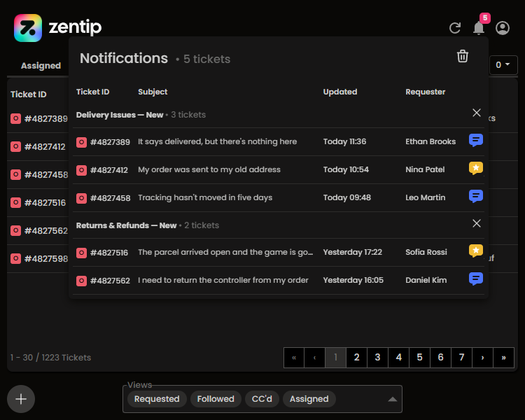Select the Requested view chip

point(157,399)
